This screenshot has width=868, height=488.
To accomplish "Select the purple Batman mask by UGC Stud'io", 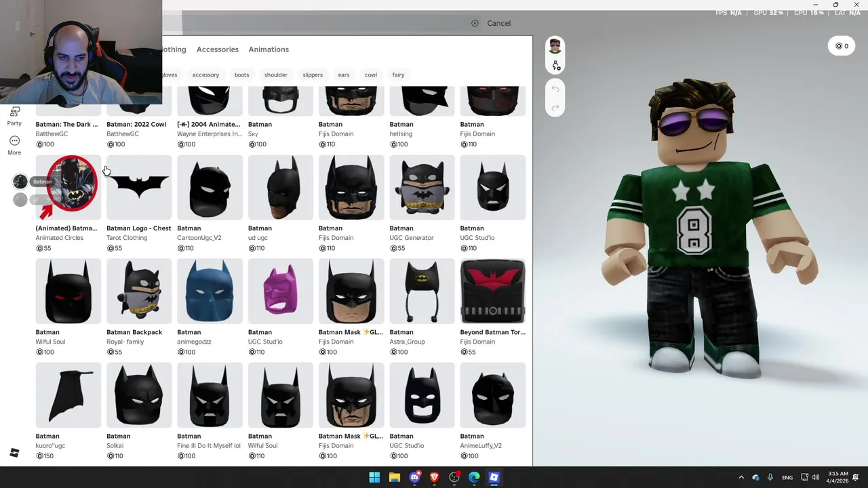I will [280, 291].
